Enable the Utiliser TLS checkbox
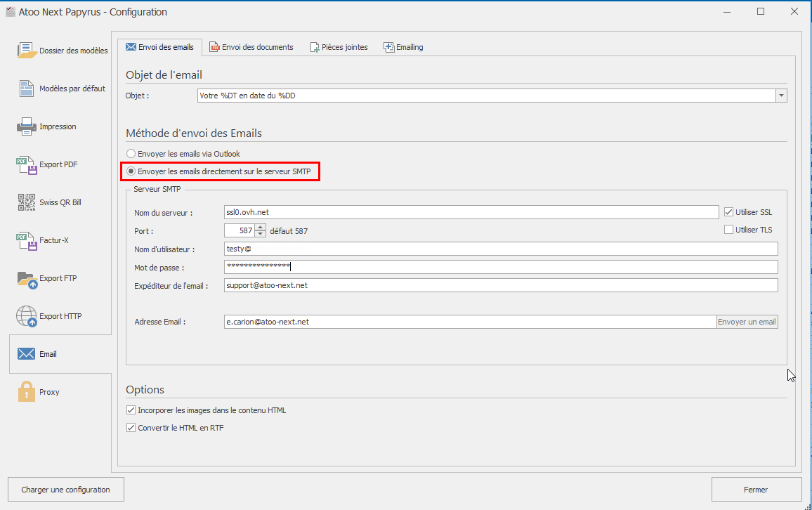 click(x=728, y=230)
